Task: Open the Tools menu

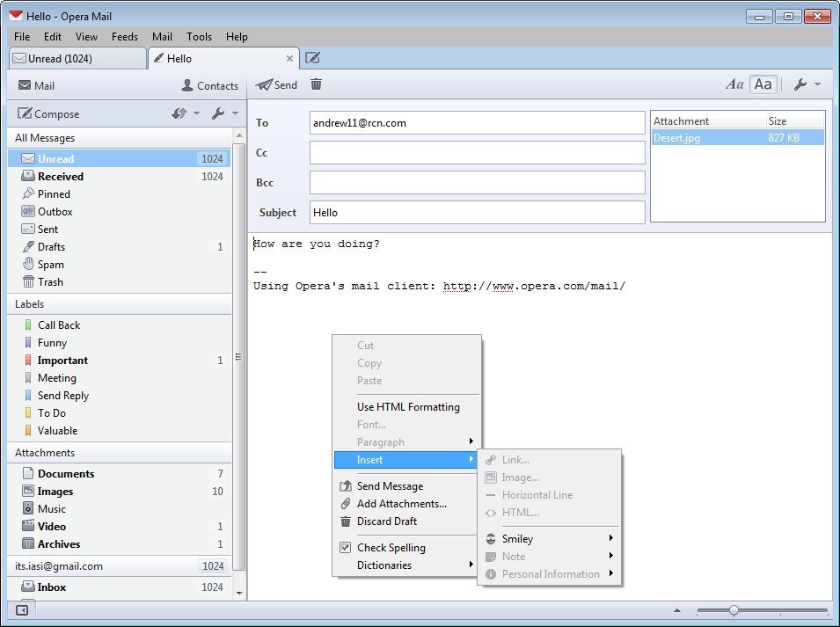Action: [198, 37]
